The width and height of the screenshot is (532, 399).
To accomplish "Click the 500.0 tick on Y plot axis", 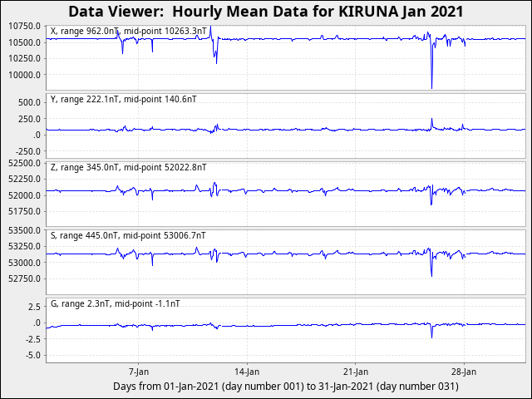I will click(x=29, y=102).
